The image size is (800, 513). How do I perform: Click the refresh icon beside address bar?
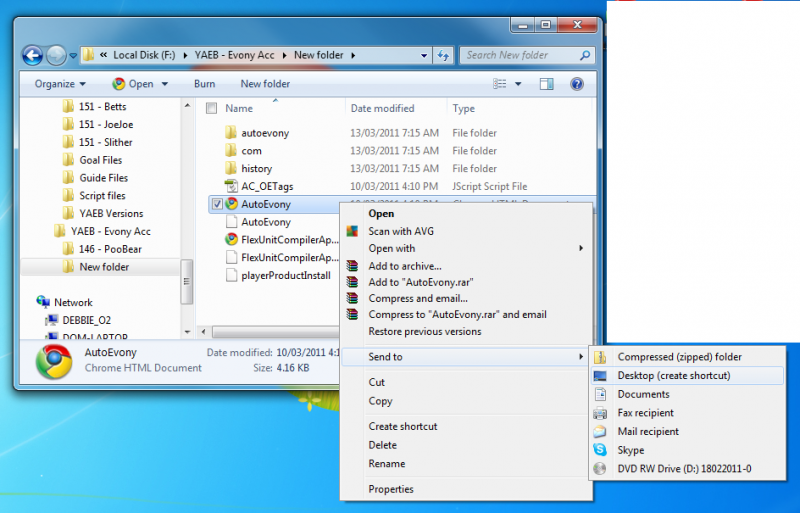click(443, 56)
